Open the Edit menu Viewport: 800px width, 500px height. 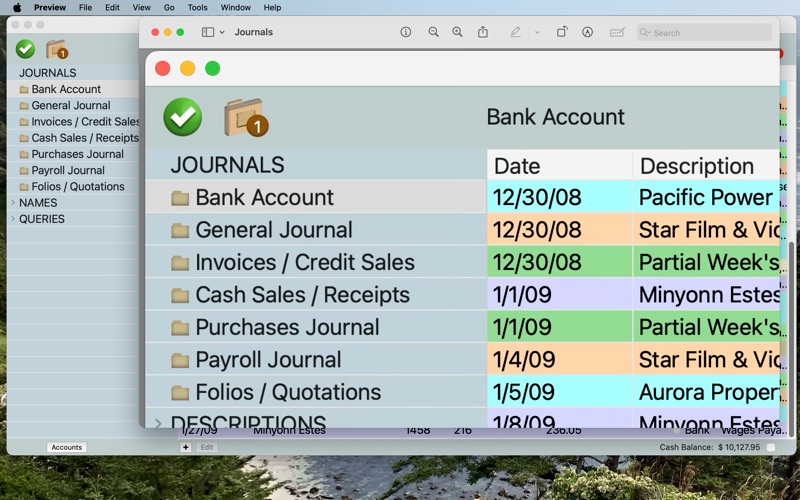(x=112, y=8)
